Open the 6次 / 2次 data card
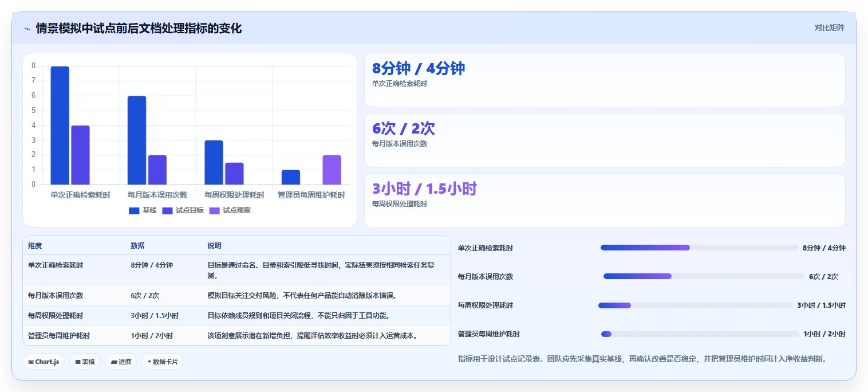Image resolution: width=868 pixels, height=392 pixels. [605, 140]
